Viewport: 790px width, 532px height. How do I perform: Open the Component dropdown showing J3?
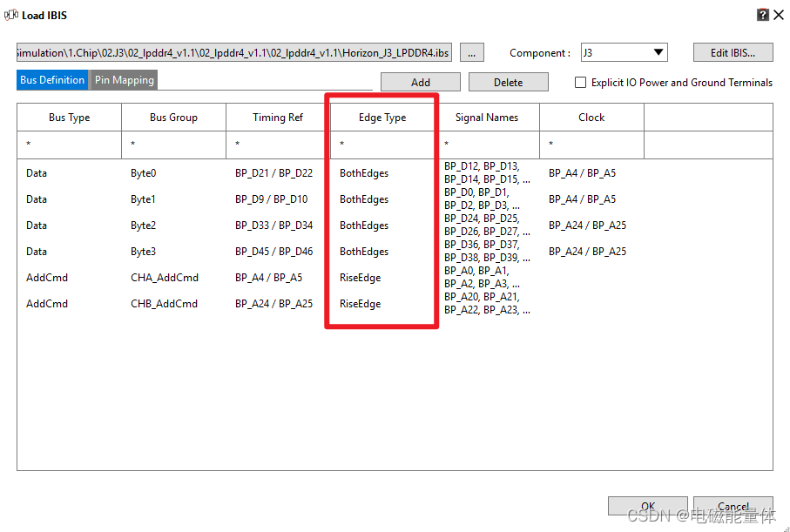click(624, 52)
